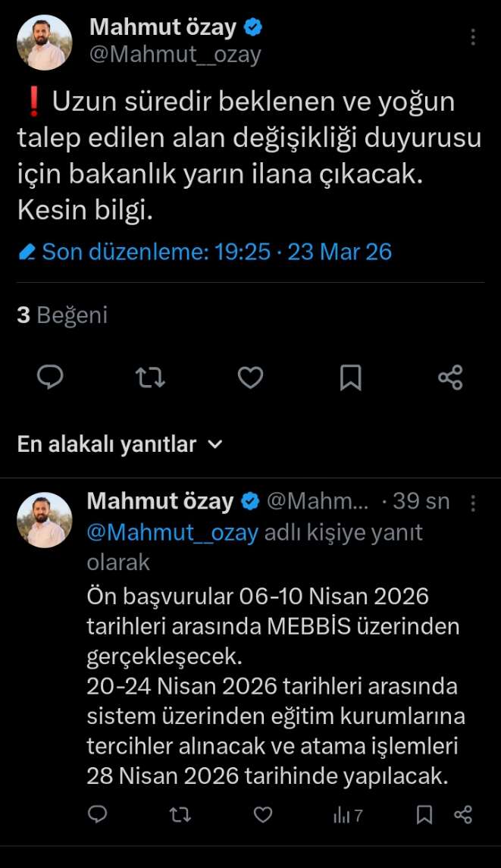Click the reply icon under the main tweet

click(50, 377)
